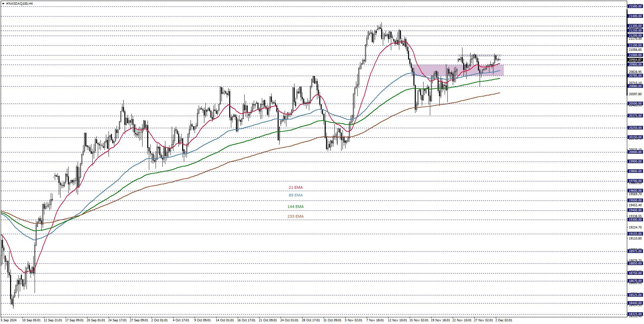Click the 2 Dec 02:01 time label
The width and height of the screenshot is (644, 324).
click(x=504, y=320)
